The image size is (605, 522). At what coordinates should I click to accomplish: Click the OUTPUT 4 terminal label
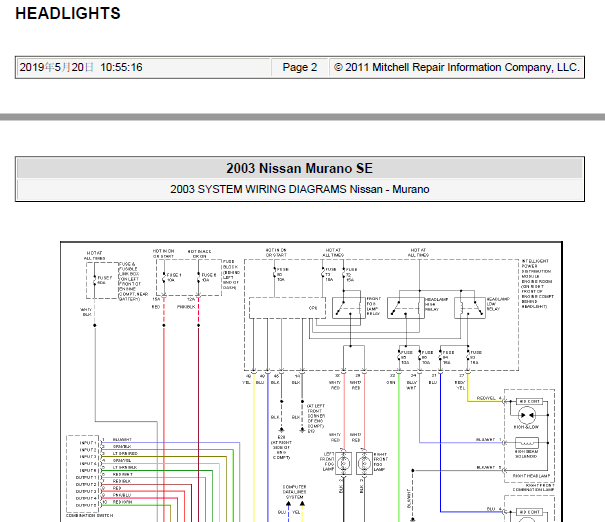(x=86, y=498)
